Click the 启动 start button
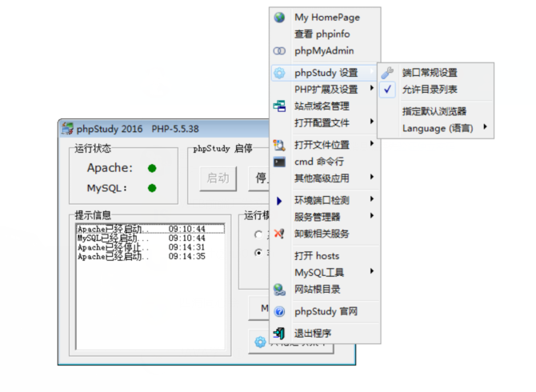Viewport: 536px width, 392px height. coord(218,178)
